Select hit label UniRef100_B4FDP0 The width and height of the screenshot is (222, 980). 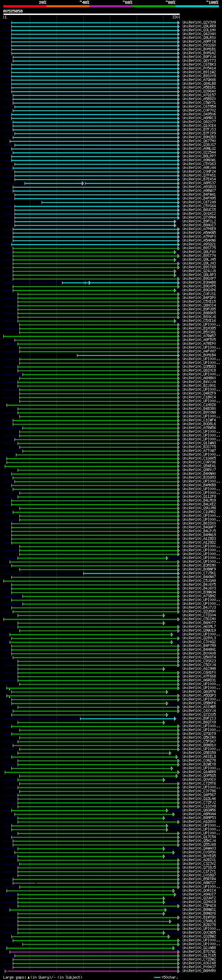click(199, 298)
